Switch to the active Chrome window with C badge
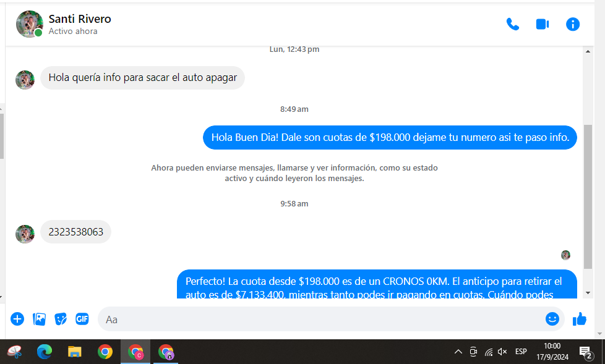This screenshot has width=605, height=364. point(135,352)
